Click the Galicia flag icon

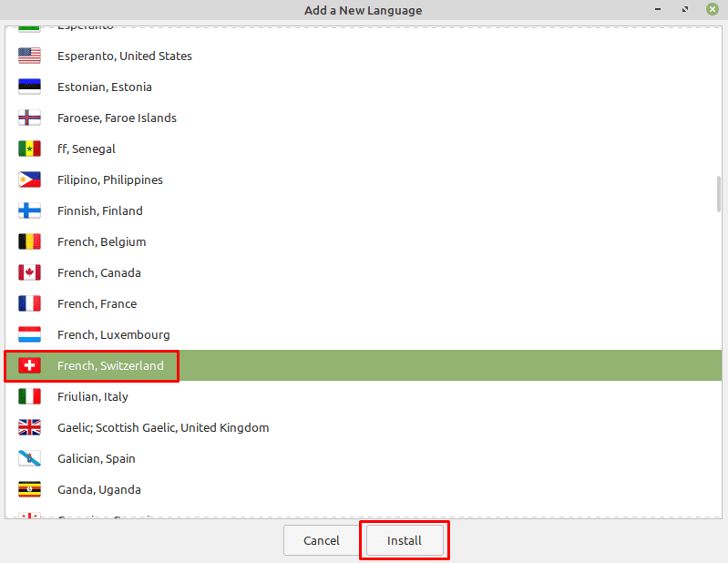coord(29,458)
